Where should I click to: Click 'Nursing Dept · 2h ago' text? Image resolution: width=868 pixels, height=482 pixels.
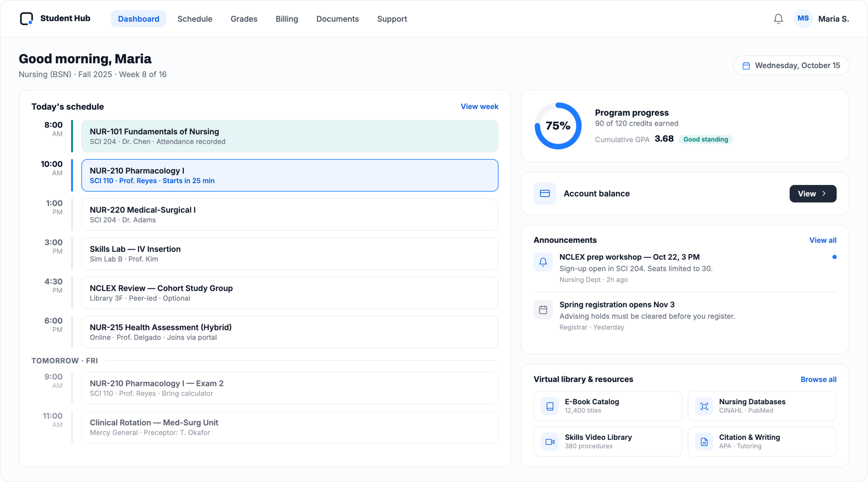tap(594, 280)
